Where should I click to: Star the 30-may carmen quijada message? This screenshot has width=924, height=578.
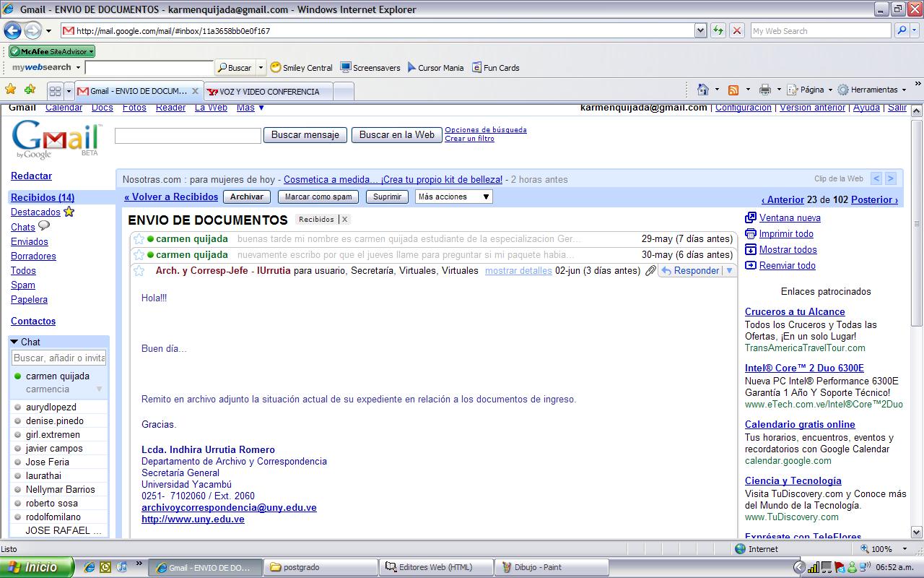(139, 254)
